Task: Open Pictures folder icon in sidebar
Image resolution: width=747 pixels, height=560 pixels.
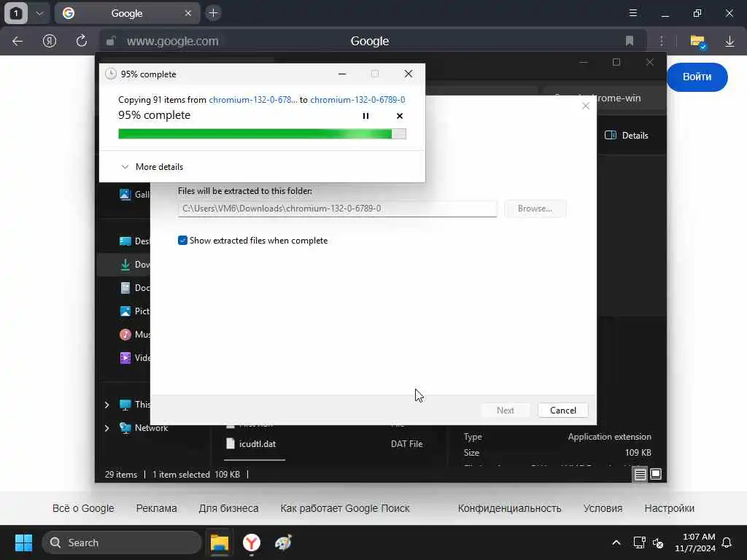Action: pyautogui.click(x=125, y=311)
